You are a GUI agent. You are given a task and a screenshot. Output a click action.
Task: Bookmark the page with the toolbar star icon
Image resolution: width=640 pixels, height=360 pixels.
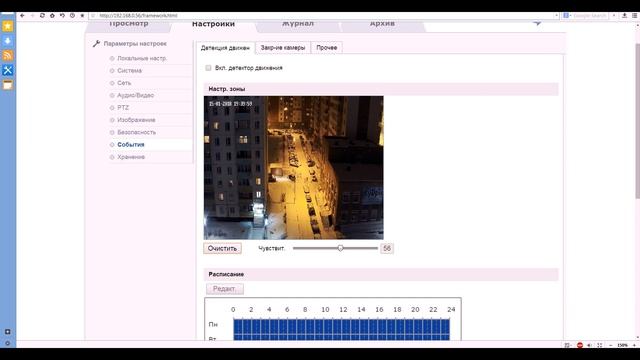(82, 16)
